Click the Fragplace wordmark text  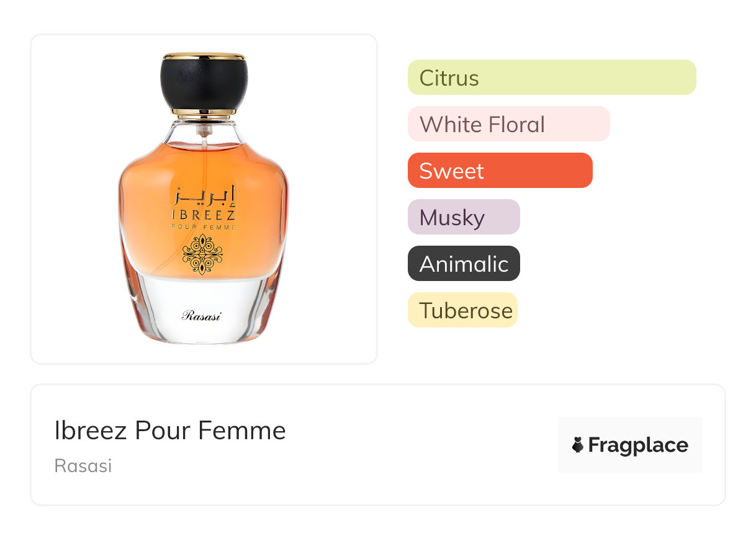point(638,445)
